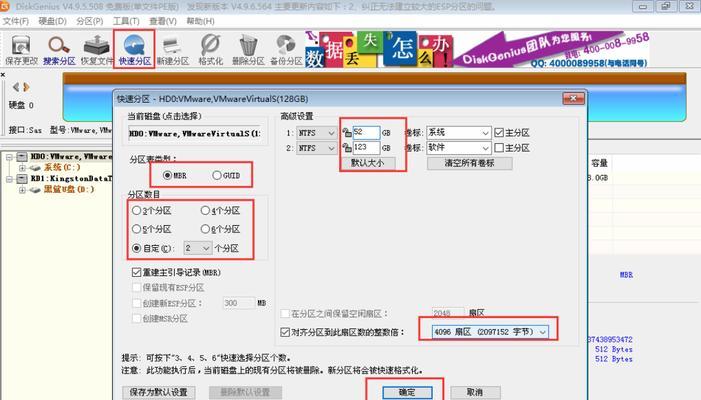Image resolution: width=701 pixels, height=400 pixels.
Task: Click the HD0 disk icon in tree
Action: coord(22,156)
